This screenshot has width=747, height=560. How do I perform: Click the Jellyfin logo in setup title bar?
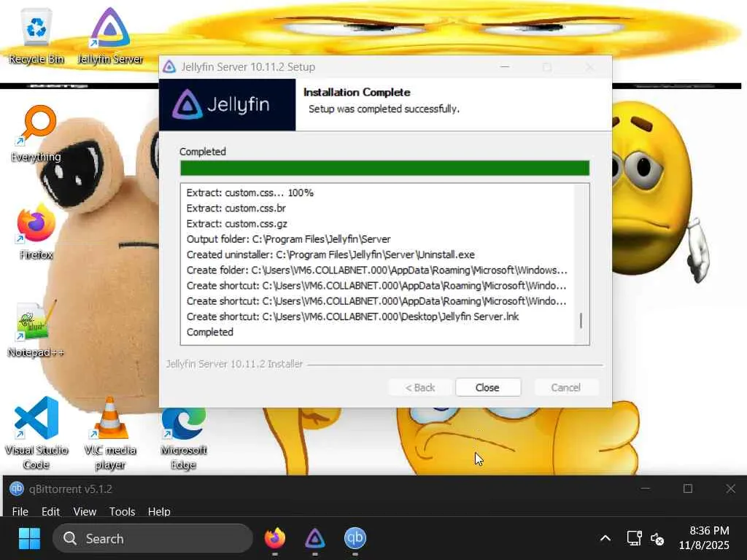click(x=169, y=66)
